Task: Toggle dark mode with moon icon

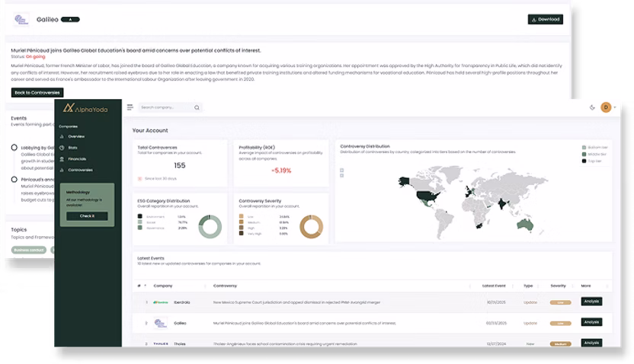Action: [x=592, y=107]
